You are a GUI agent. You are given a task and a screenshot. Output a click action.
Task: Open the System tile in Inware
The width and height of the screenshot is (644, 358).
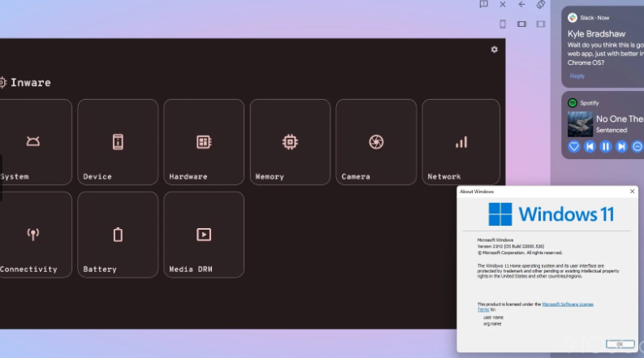tap(34, 144)
